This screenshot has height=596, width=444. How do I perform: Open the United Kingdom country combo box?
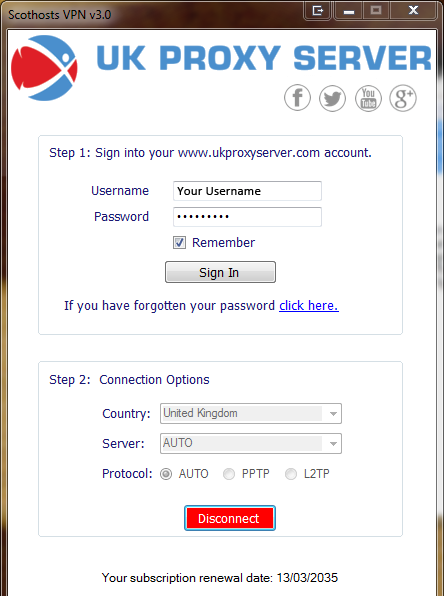tap(251, 414)
